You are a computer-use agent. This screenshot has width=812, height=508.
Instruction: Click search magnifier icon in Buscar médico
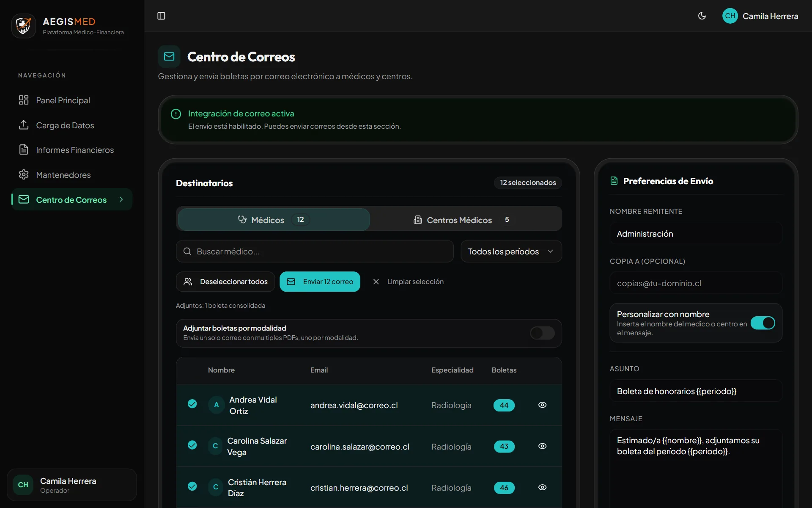187,251
